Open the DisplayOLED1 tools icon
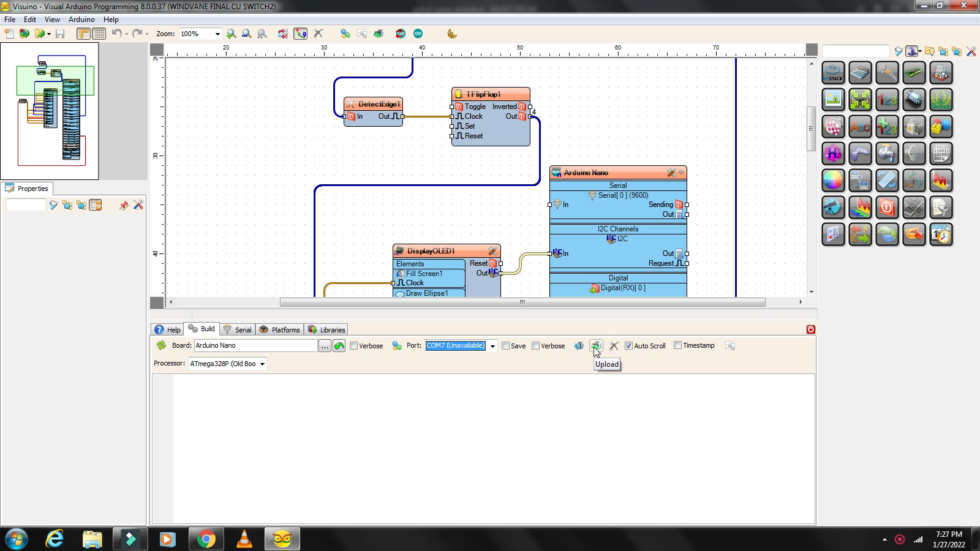Image resolution: width=980 pixels, height=551 pixels. click(x=492, y=251)
